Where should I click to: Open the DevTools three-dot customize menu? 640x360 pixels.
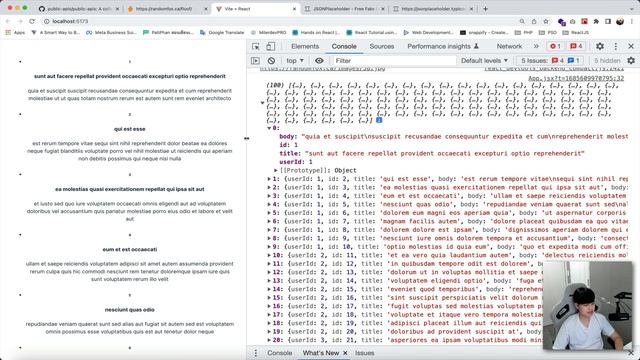616,47
